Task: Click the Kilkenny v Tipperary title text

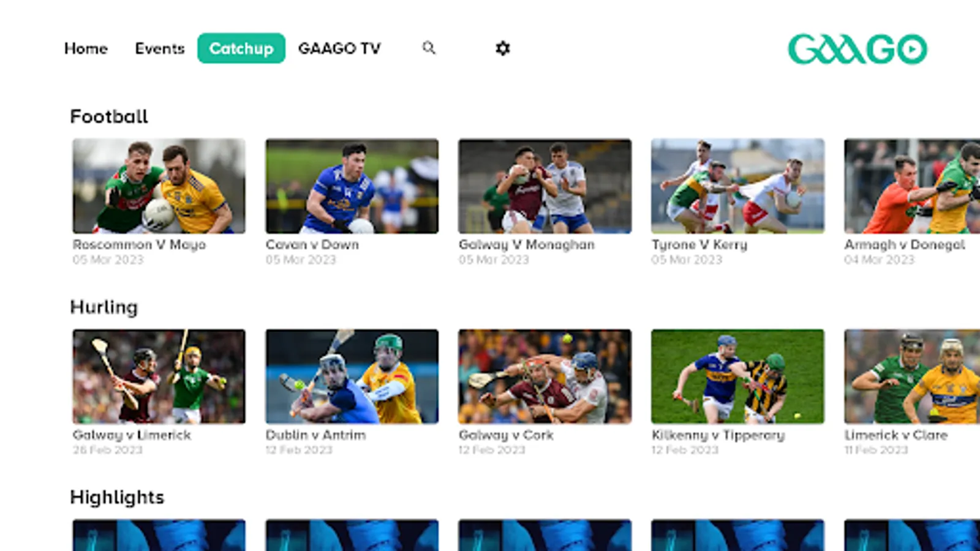Action: tap(718, 435)
